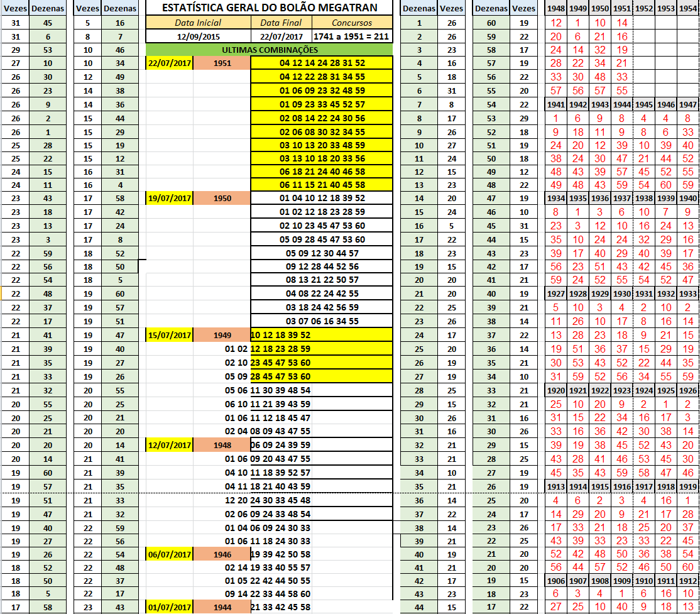The height and width of the screenshot is (614, 700).
Task: Click the yellow date cell 12/07/2017
Action: pos(170,445)
